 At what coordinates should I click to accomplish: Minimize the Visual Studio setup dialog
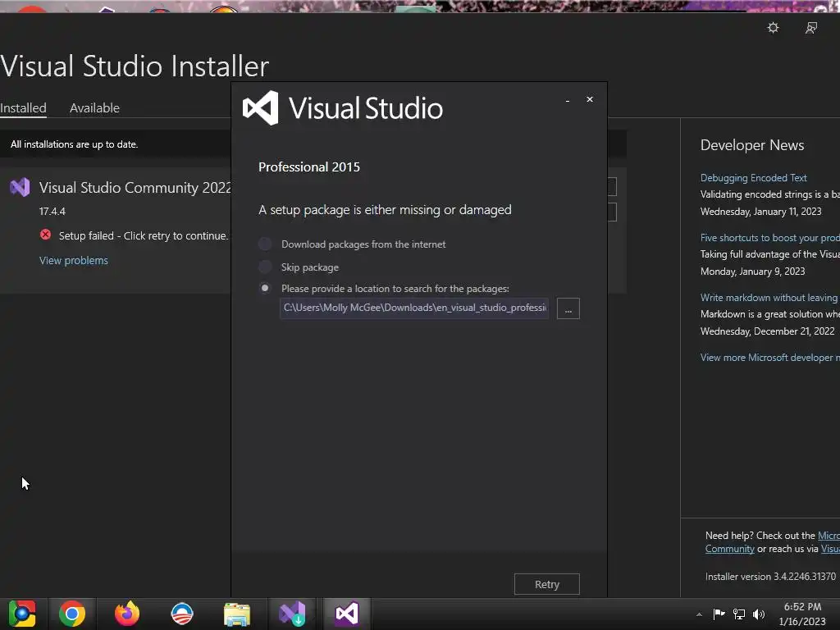568,100
